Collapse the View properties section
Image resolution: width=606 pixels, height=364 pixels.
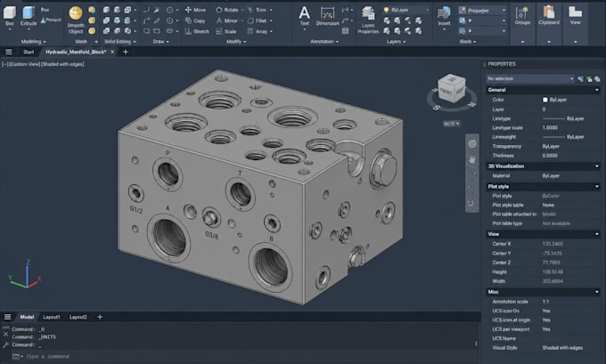click(x=597, y=234)
